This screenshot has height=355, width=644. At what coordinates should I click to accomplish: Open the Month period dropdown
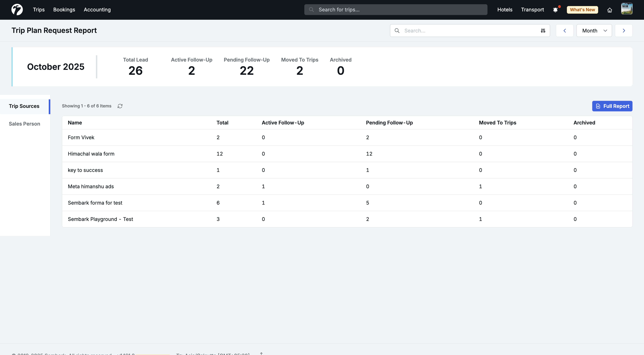[x=594, y=31]
